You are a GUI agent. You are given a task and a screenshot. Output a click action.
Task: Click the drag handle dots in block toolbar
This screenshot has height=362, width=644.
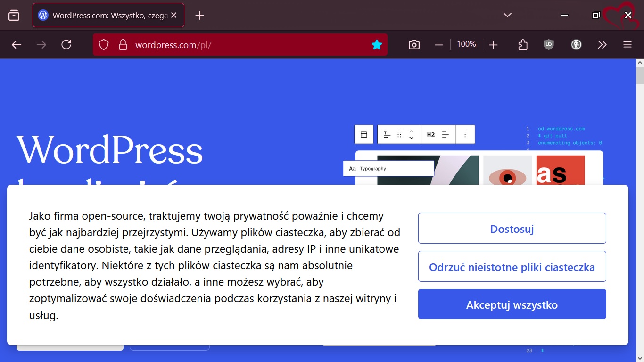[x=399, y=134]
